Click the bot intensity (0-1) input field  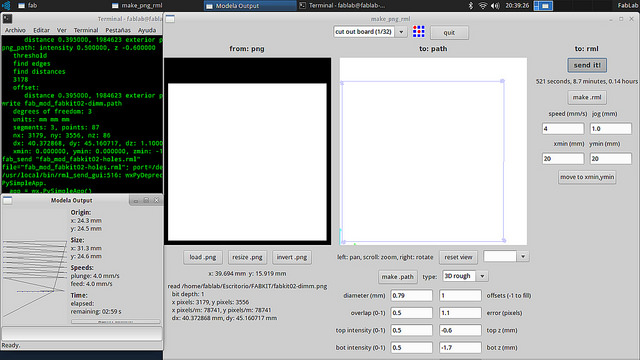point(411,347)
